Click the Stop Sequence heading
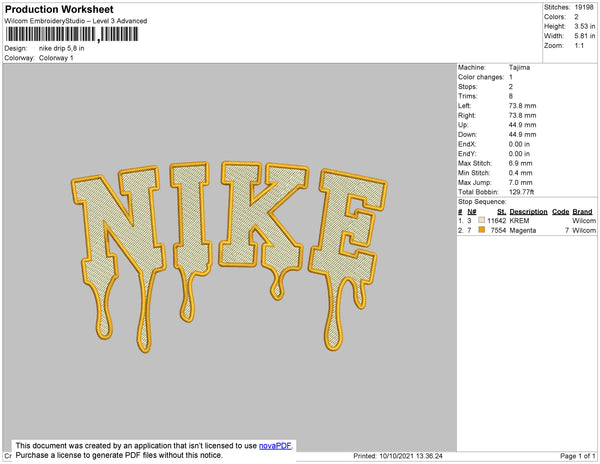600x464 pixels. point(488,203)
